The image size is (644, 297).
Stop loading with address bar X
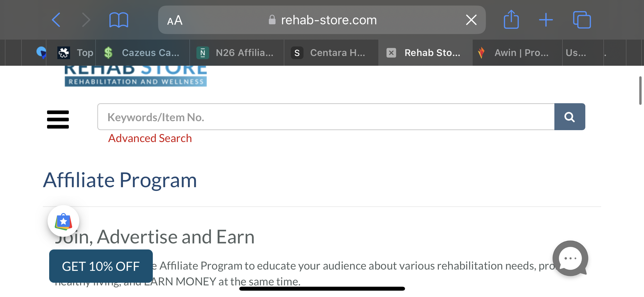coord(471,20)
